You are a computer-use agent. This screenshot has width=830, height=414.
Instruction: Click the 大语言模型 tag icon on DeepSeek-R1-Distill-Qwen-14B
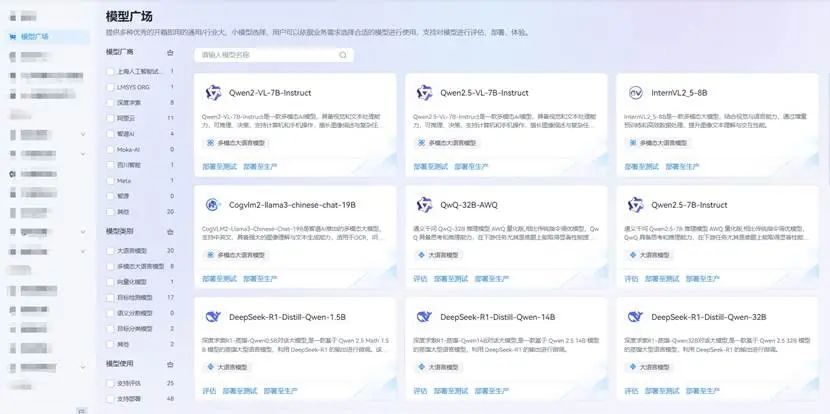(421, 367)
